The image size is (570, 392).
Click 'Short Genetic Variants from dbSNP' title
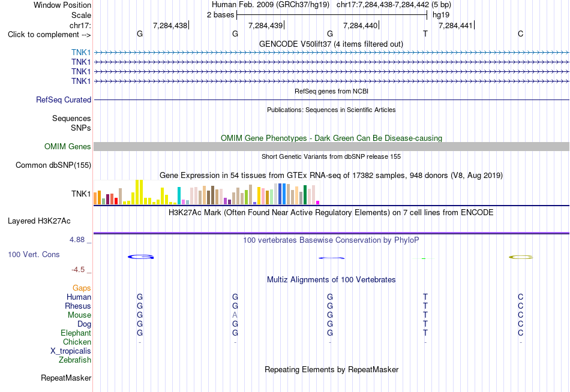[331, 156]
